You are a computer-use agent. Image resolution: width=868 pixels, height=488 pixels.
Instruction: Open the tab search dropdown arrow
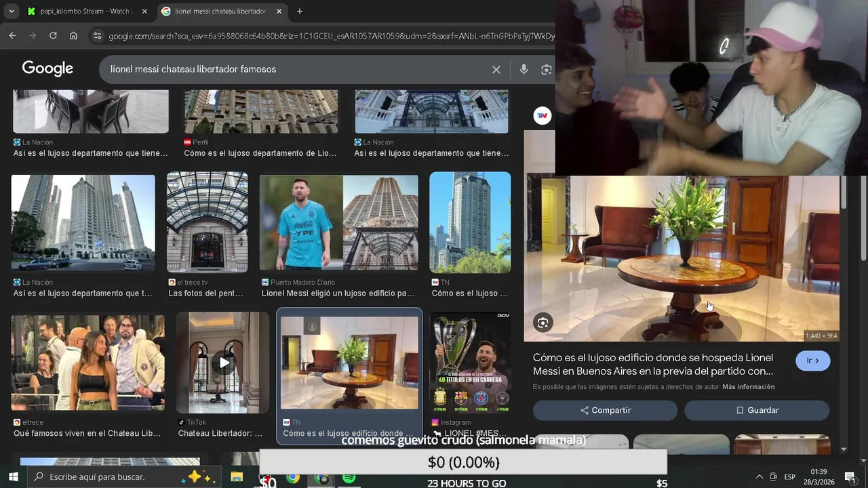[x=11, y=11]
